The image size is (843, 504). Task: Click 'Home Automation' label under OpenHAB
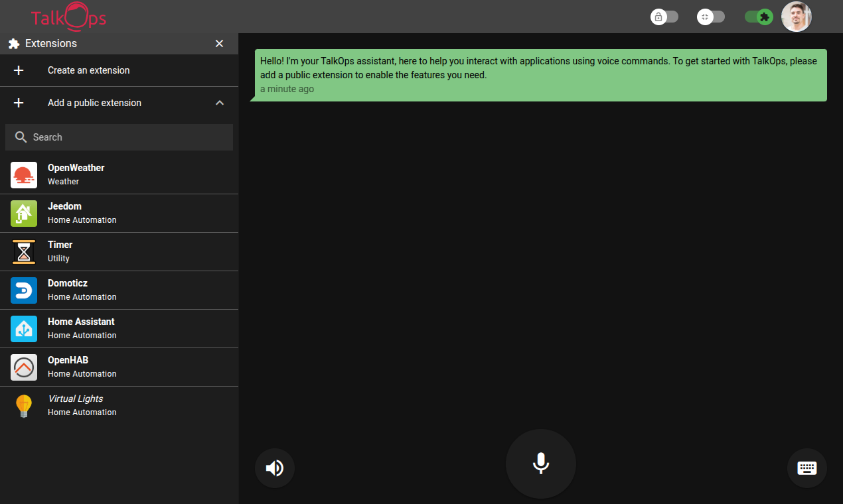[x=82, y=374]
